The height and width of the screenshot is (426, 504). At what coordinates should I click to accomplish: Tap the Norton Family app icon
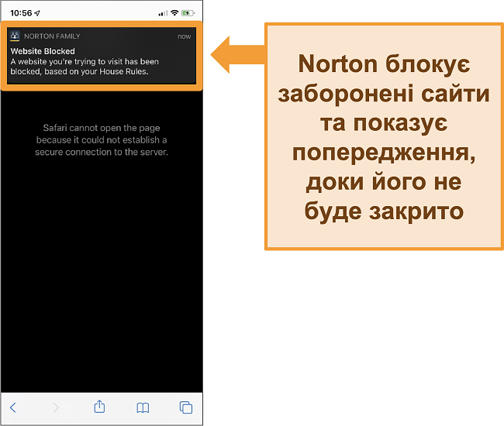click(15, 36)
